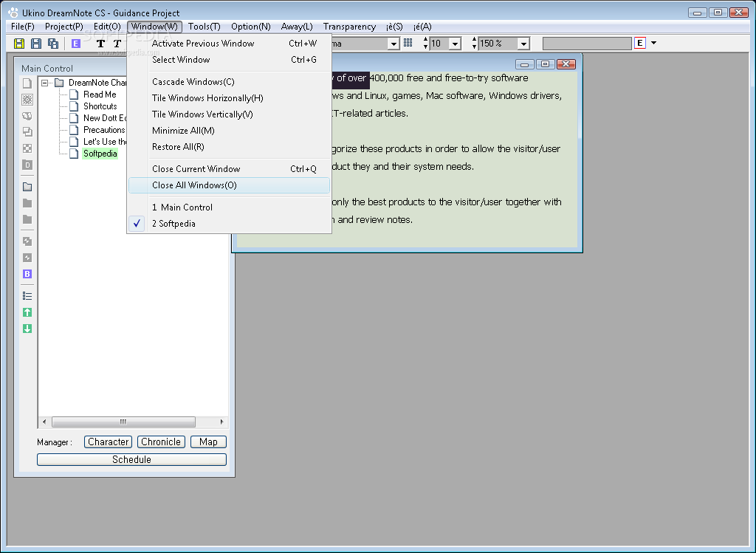Click page icon beside Shortcuts
Screen dimensions: 756x553
point(74,106)
